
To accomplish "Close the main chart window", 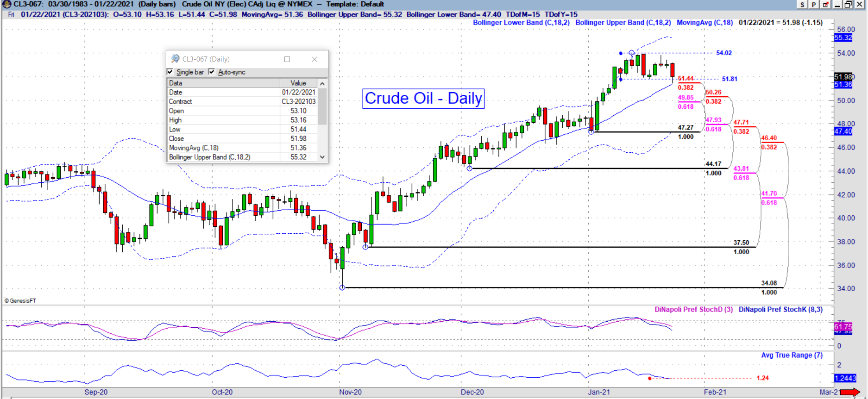I will pos(859,5).
